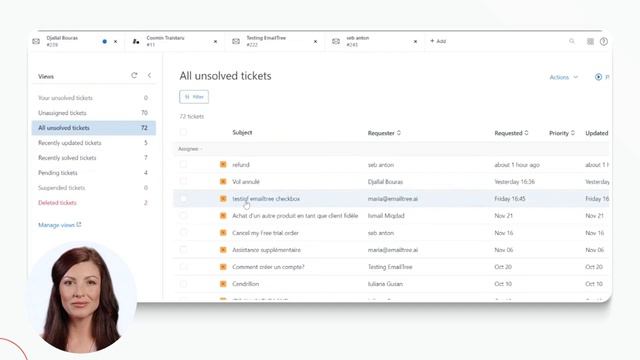Viewport: 640px width, 360px height.
Task: Open the Vol annulé ticket
Action: (246, 182)
